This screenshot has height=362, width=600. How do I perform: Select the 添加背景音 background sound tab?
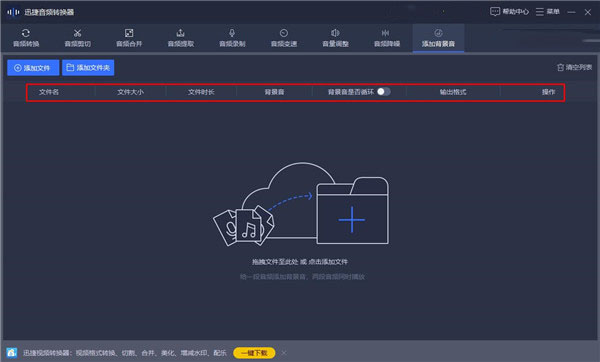(x=438, y=38)
